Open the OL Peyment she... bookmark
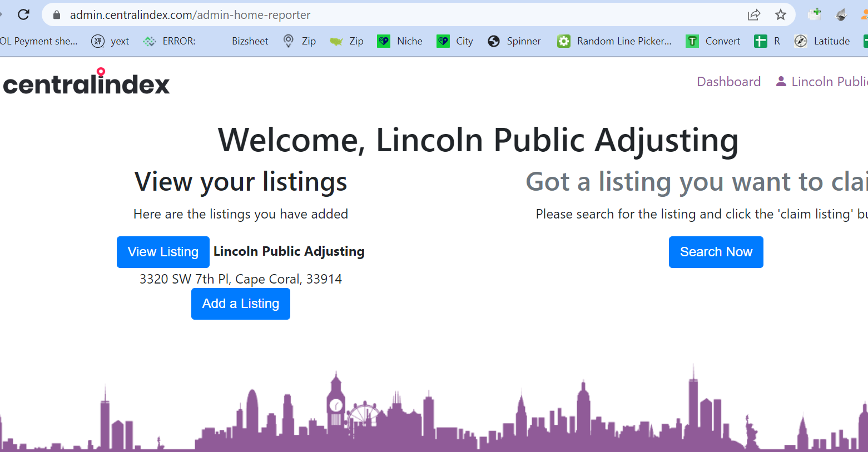This screenshot has height=452, width=868. (39, 41)
